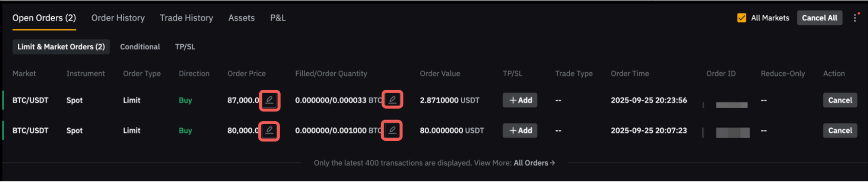Viewport: 868px width, 182px height.
Task: Open the three-dot more options menu
Action: [855, 18]
